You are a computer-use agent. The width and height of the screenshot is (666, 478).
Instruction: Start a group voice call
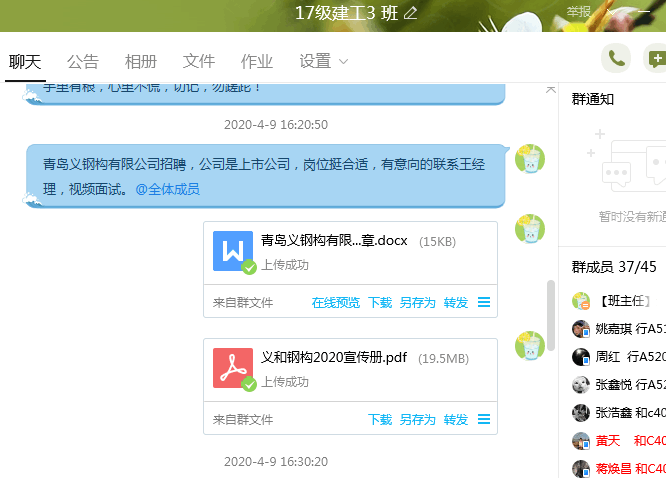tap(616, 59)
